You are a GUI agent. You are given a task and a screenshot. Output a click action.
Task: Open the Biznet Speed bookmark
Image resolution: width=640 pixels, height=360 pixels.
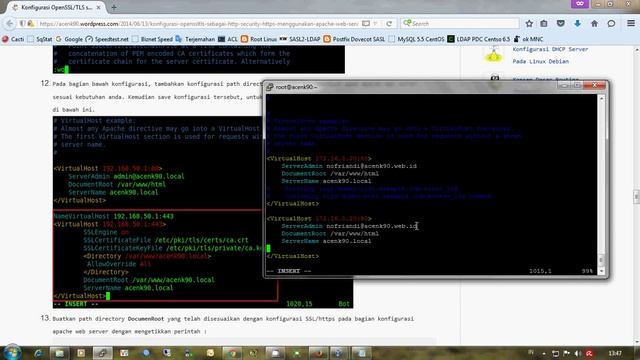152,39
